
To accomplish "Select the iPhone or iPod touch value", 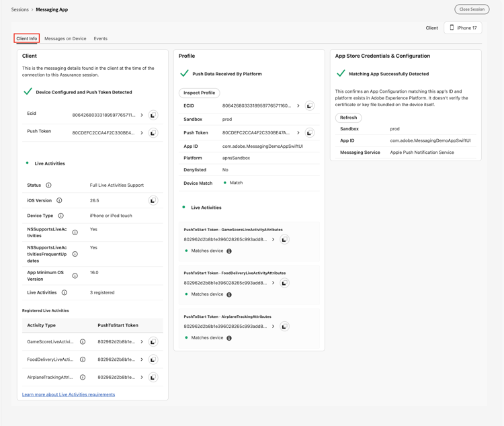I will [111, 216].
